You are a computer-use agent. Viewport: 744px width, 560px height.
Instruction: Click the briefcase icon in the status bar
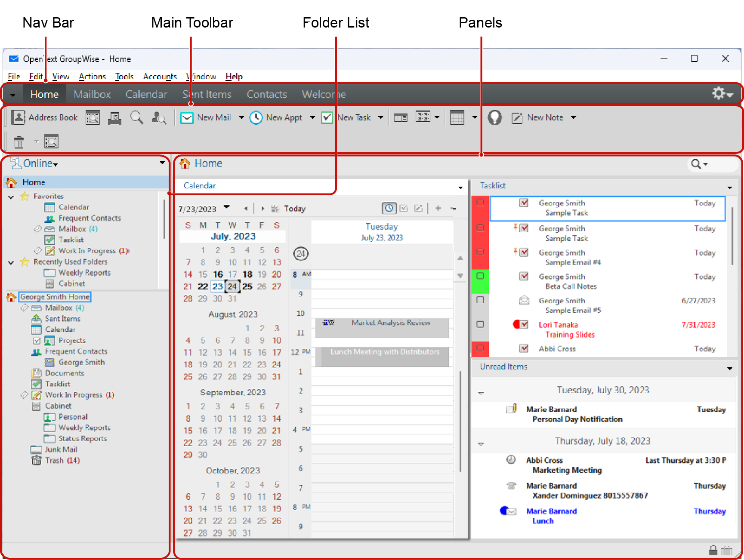coord(727,550)
